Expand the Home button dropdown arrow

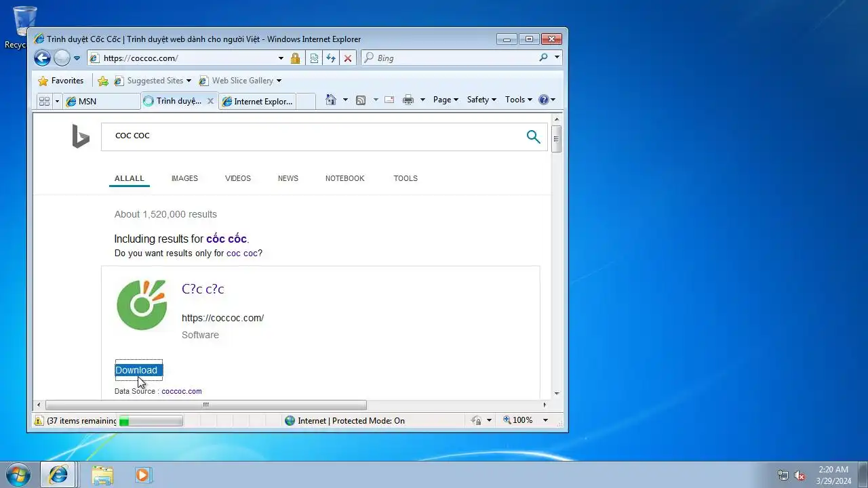tap(344, 100)
